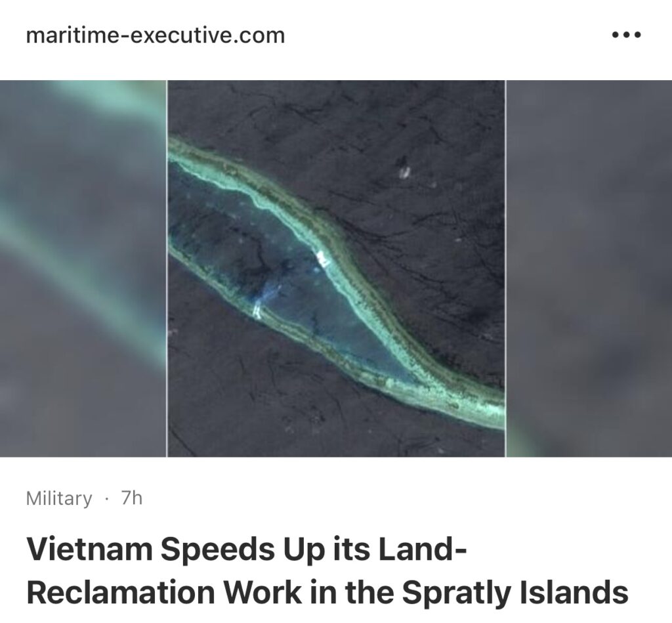Open the Vietnam Speeds Up headline article

pos(327,570)
